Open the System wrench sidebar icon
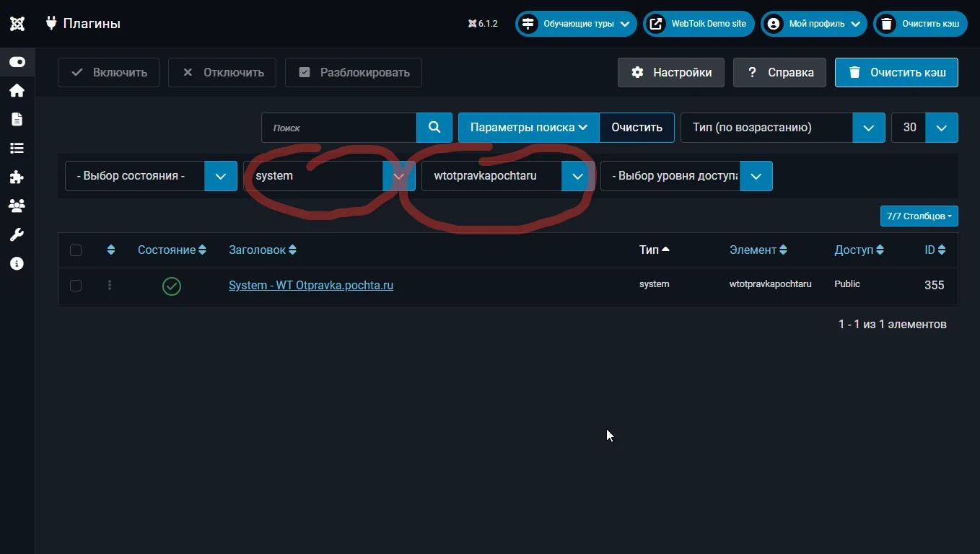The height and width of the screenshot is (554, 980). (17, 235)
